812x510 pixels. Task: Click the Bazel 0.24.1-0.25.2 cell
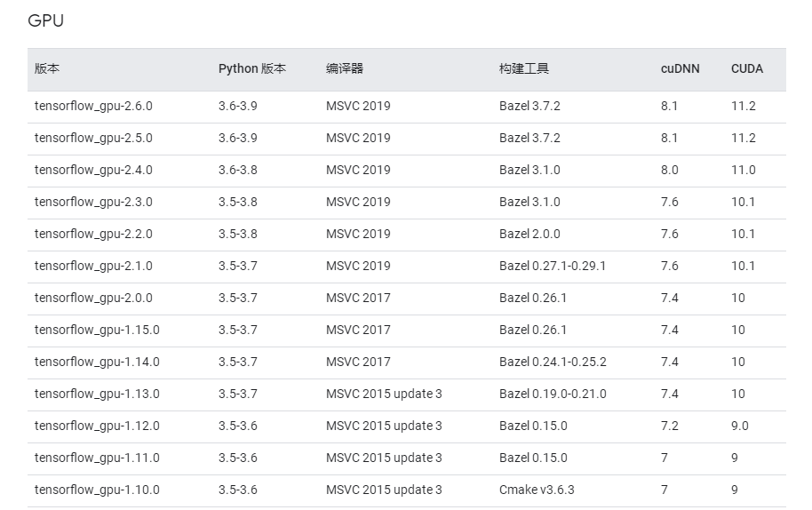tap(553, 363)
